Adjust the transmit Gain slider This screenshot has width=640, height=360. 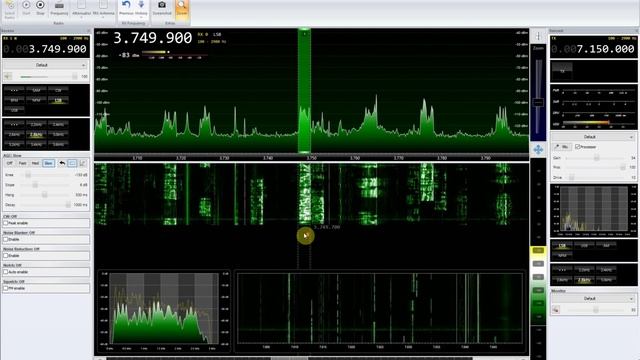pos(596,158)
